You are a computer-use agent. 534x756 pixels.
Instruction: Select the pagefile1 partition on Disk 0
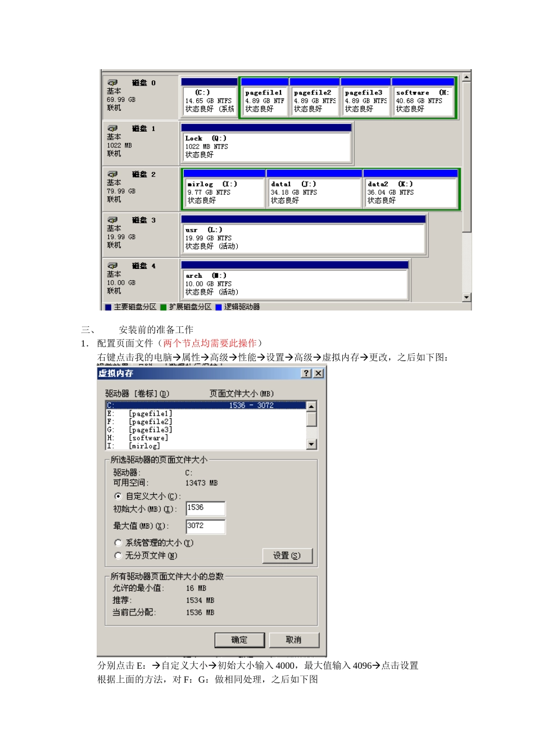click(265, 97)
